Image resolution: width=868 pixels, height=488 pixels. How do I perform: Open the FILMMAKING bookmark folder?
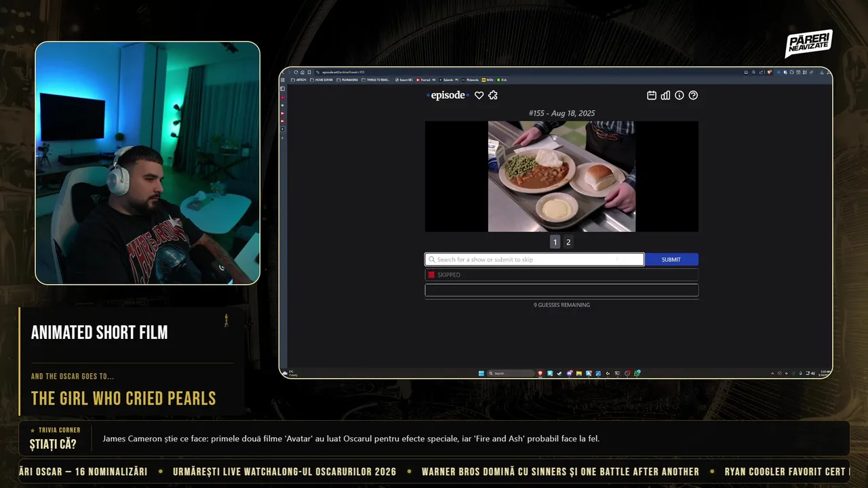(347, 80)
